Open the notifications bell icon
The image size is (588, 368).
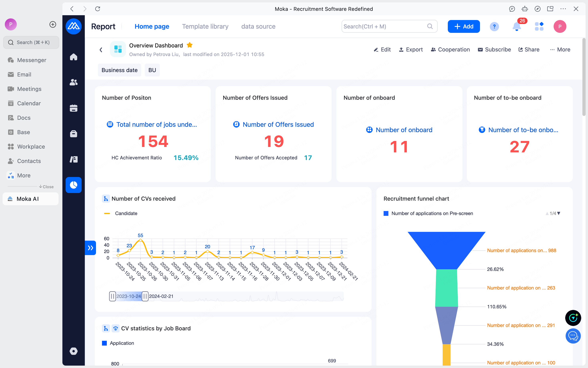point(517,26)
